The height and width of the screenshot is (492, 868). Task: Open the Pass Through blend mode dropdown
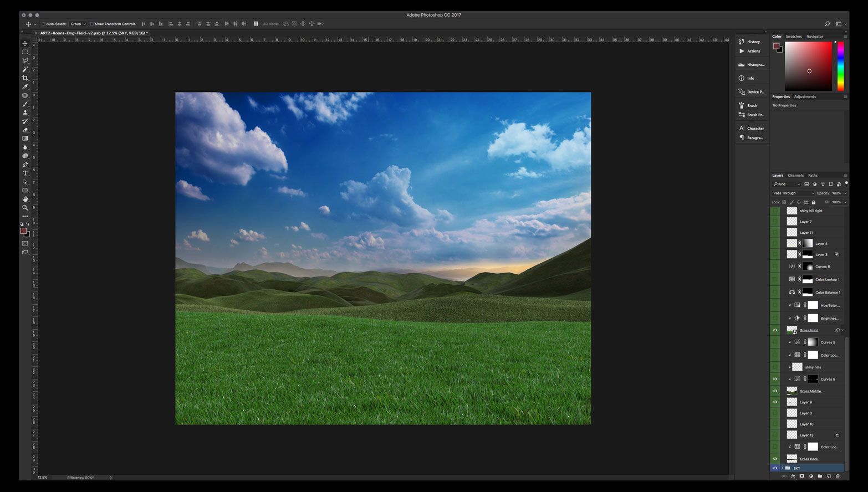[793, 193]
